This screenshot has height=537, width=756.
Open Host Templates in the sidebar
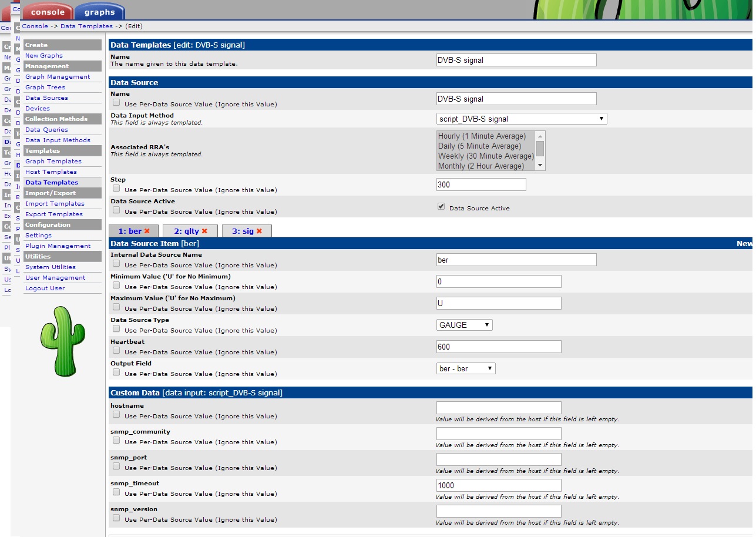[x=51, y=172]
